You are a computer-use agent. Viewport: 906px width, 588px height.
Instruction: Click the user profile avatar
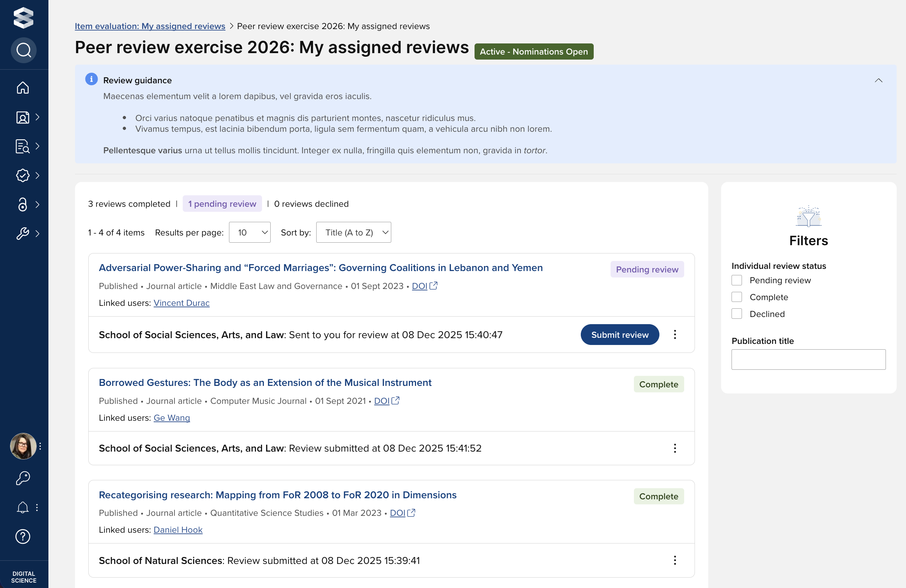23,446
